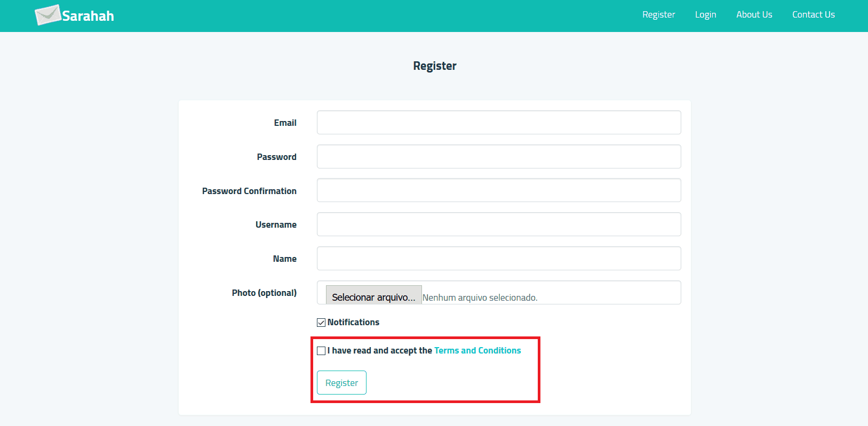
Task: Open the About Us page
Action: [754, 15]
